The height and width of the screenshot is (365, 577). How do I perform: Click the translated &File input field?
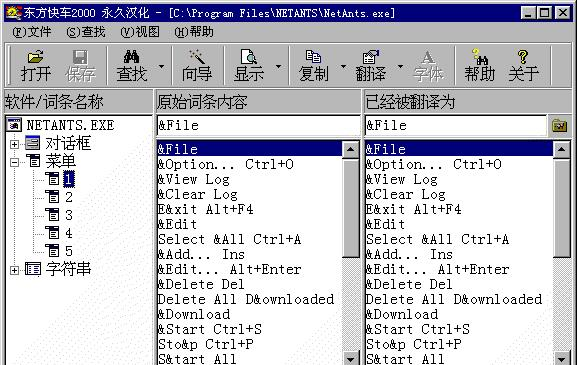[x=456, y=126]
